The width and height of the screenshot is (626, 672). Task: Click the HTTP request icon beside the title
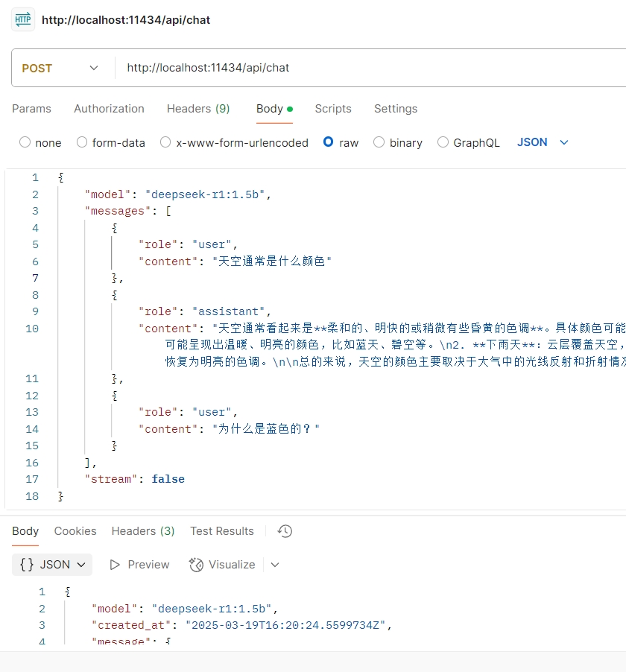23,20
